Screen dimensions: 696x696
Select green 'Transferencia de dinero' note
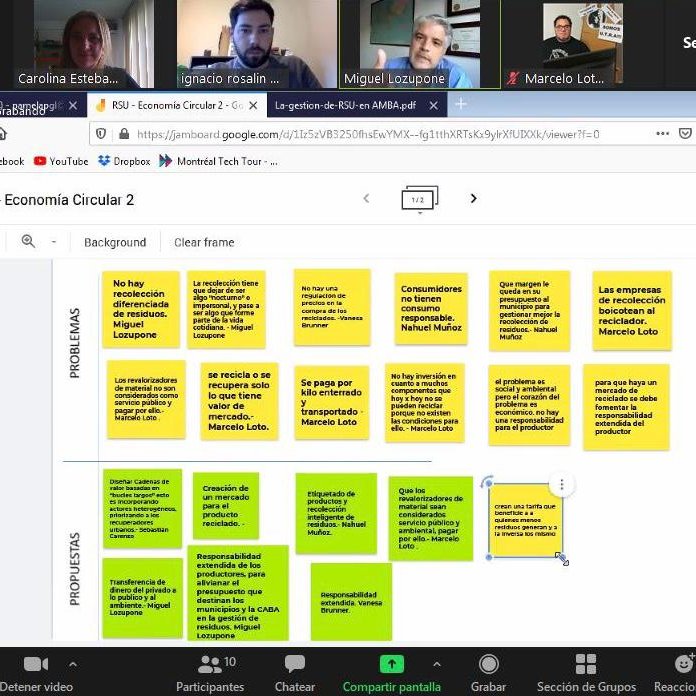coord(142,597)
